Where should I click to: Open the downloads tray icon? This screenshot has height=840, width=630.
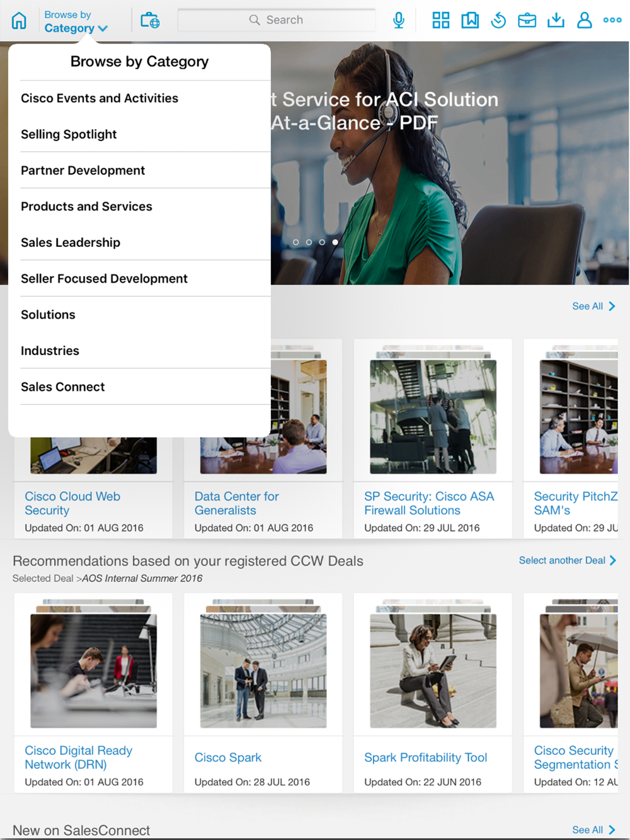point(556,20)
